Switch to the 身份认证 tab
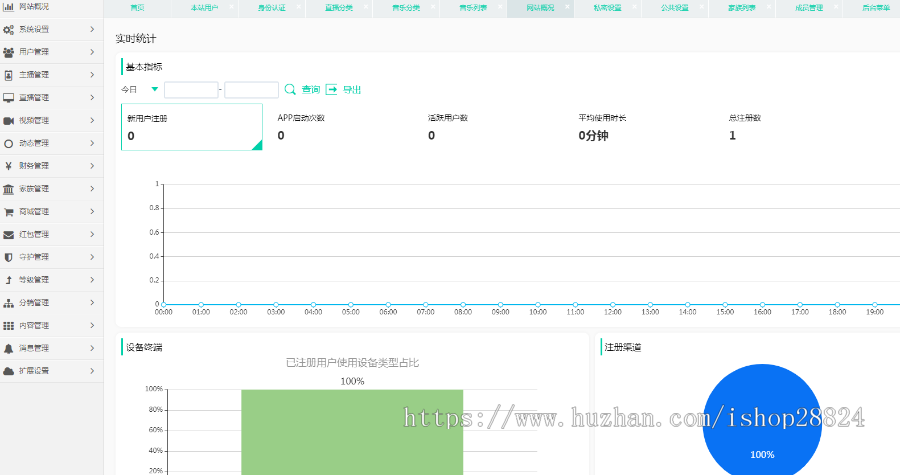The width and height of the screenshot is (900, 475). tap(270, 8)
